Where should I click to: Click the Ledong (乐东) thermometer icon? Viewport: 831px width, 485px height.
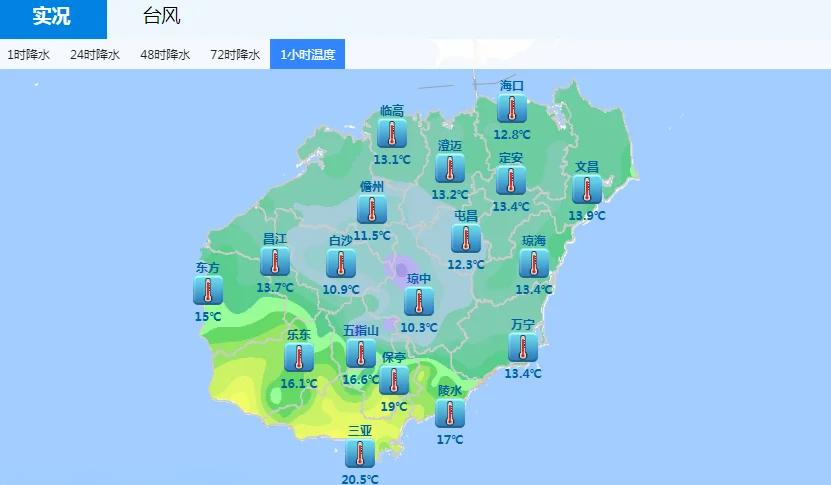click(298, 358)
